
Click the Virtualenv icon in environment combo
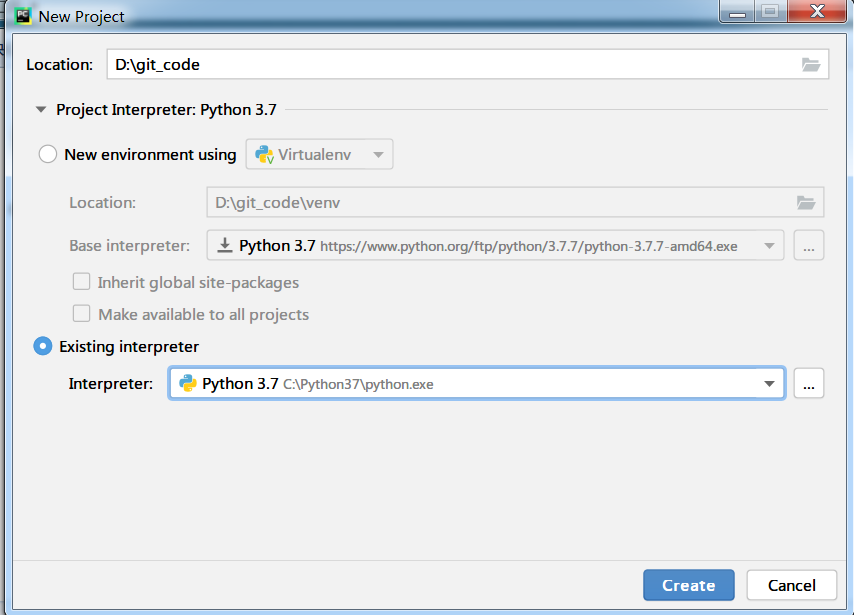click(x=265, y=155)
